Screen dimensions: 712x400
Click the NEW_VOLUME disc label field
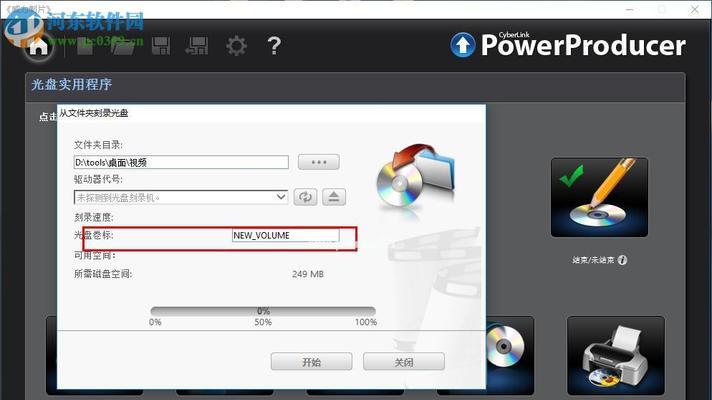click(x=285, y=235)
